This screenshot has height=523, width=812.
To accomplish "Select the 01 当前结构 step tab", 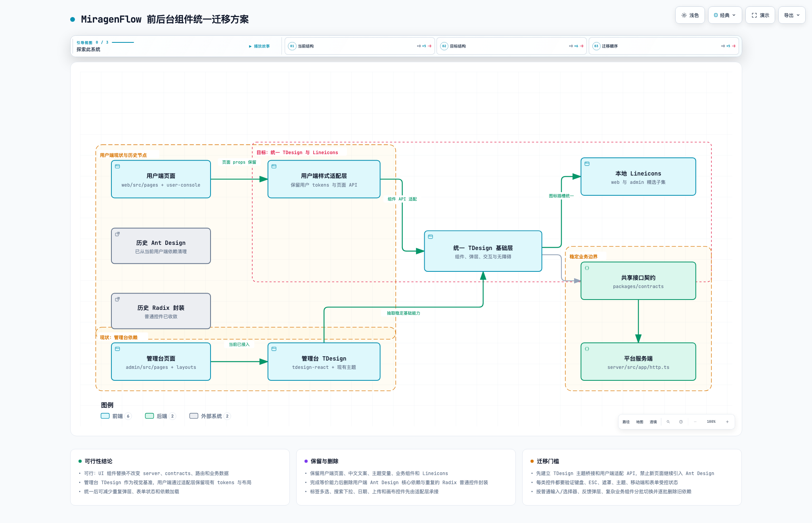I will click(360, 46).
